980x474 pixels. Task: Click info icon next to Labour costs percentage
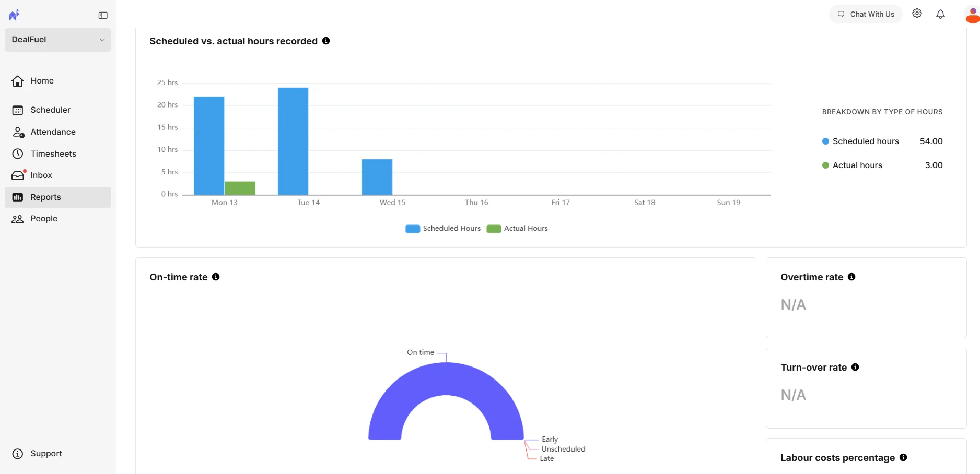click(x=903, y=457)
